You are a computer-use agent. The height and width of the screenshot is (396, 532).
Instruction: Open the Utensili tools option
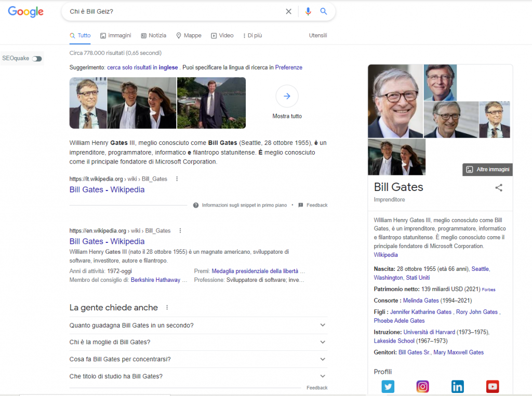point(318,35)
